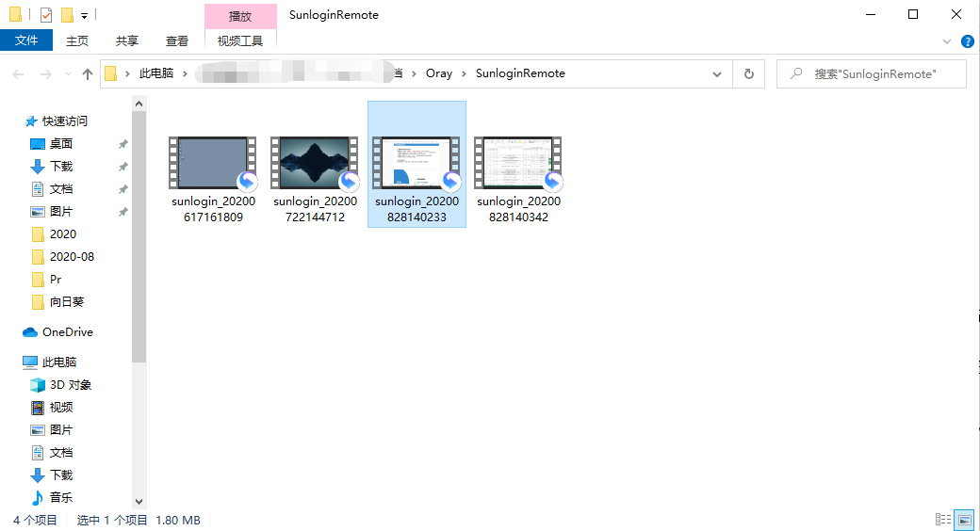Open the quick access toolbar customize dropdown
This screenshot has width=980, height=531.
pyautogui.click(x=85, y=16)
